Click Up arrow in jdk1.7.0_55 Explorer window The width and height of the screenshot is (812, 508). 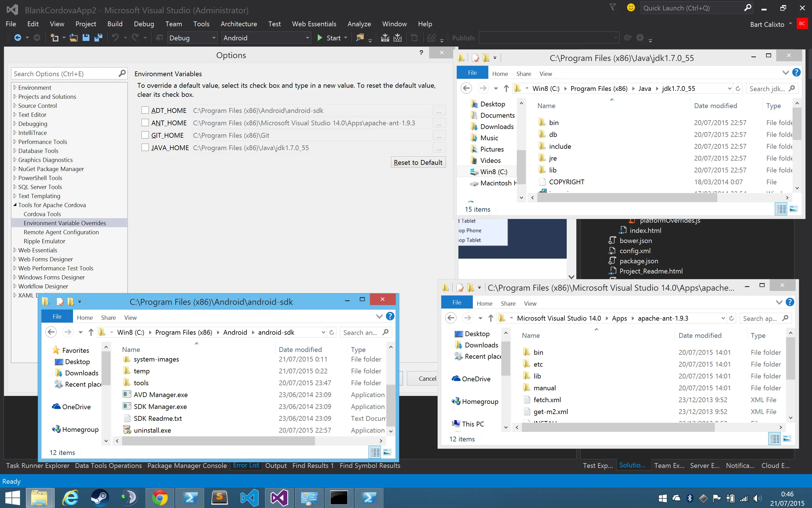506,88
